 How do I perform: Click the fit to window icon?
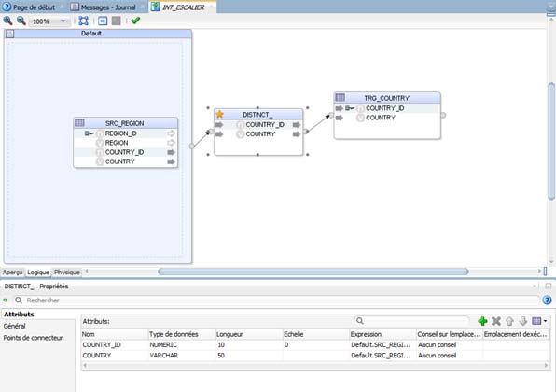(x=84, y=21)
